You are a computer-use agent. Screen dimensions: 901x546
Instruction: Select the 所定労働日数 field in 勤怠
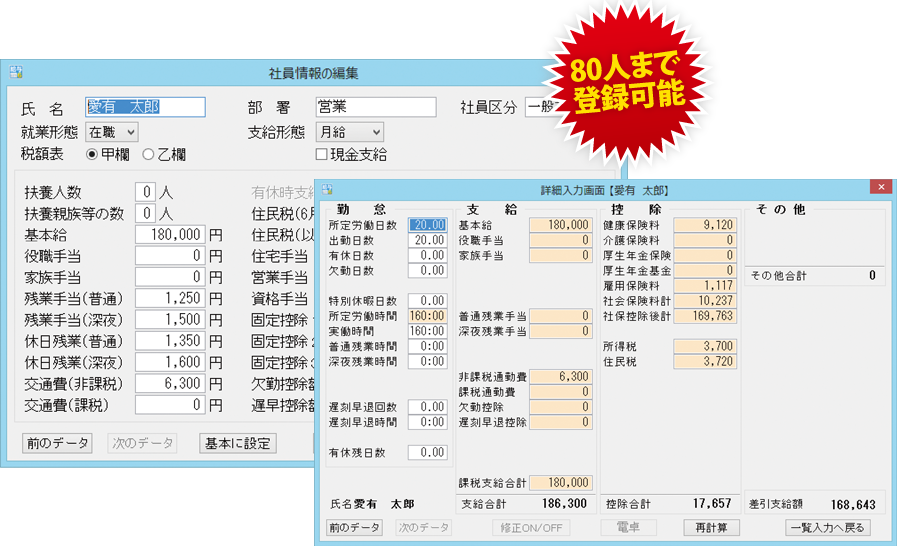428,225
